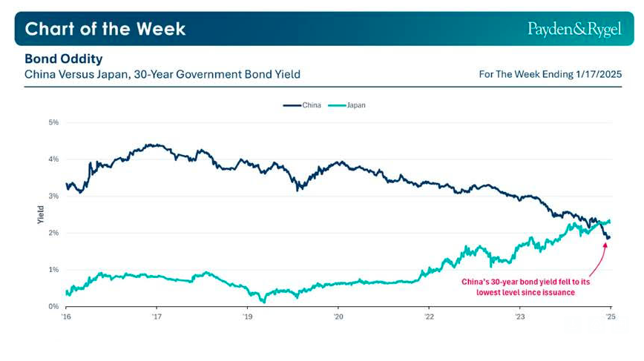Toggle the China series legend label
Viewport: 644px width, 361px height.
pos(311,105)
